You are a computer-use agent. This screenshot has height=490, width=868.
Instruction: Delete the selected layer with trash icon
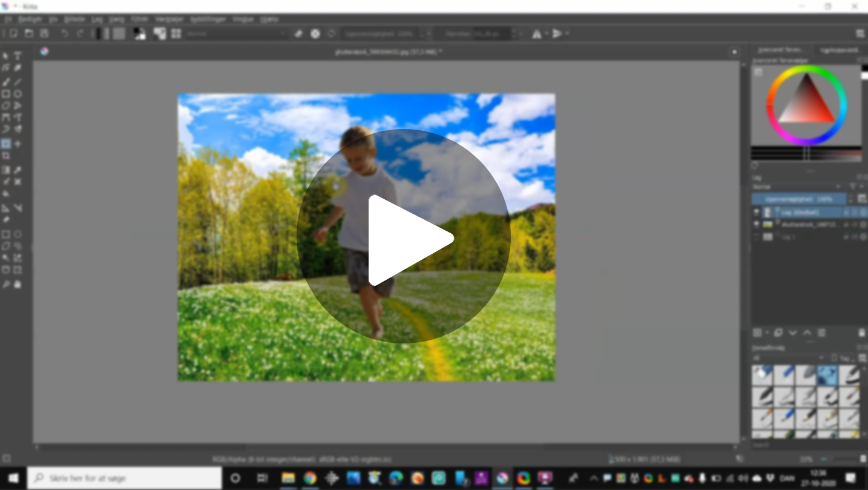click(861, 333)
